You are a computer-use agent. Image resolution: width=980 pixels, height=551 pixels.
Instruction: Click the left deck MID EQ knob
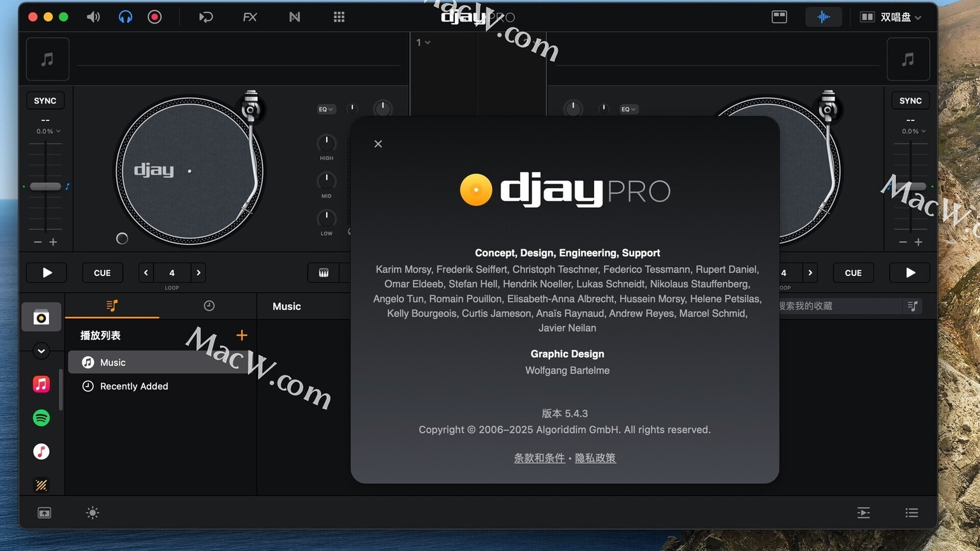(327, 180)
